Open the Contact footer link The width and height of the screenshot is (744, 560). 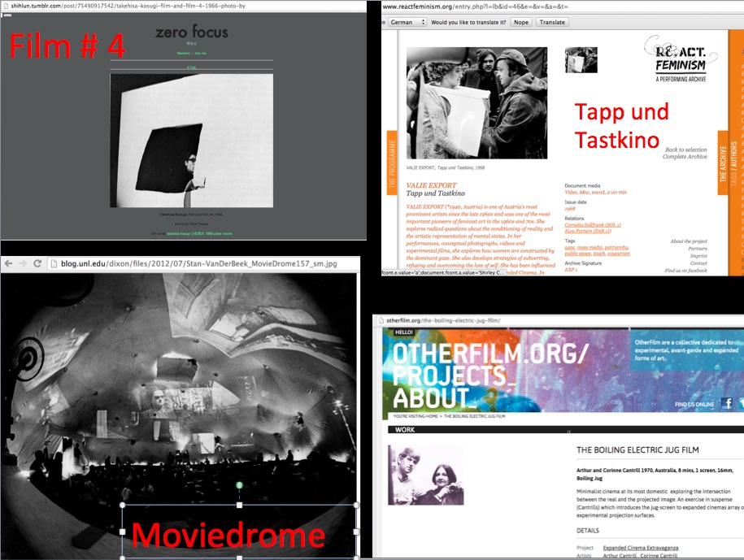(x=698, y=263)
